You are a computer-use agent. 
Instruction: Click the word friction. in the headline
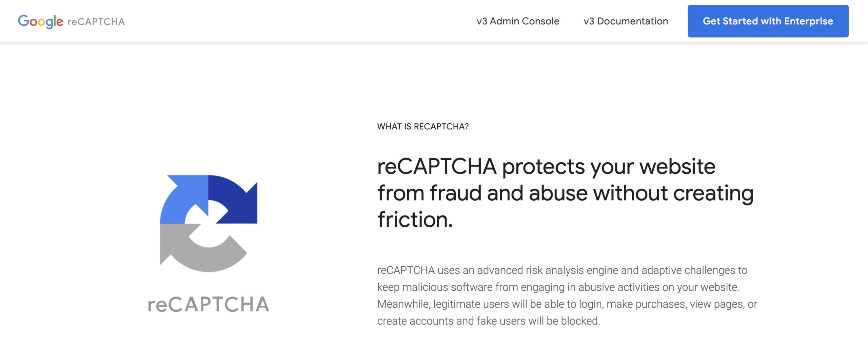point(415,220)
